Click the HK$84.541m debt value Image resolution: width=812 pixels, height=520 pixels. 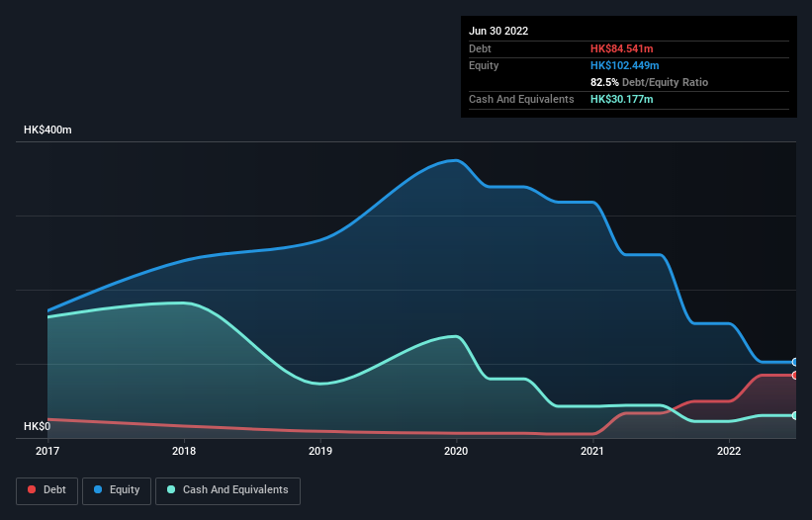[621, 48]
